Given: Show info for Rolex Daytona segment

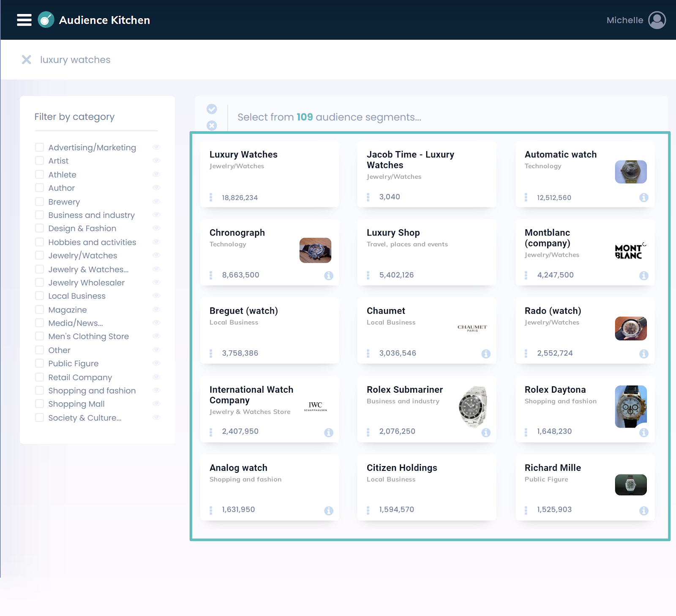Looking at the screenshot, I should click(x=644, y=432).
